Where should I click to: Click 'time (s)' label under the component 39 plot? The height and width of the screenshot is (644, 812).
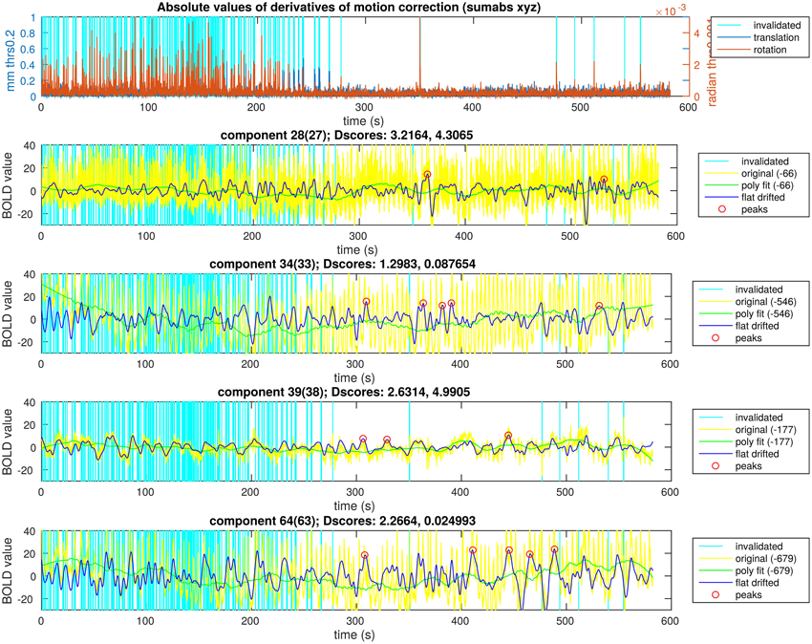tap(354, 505)
